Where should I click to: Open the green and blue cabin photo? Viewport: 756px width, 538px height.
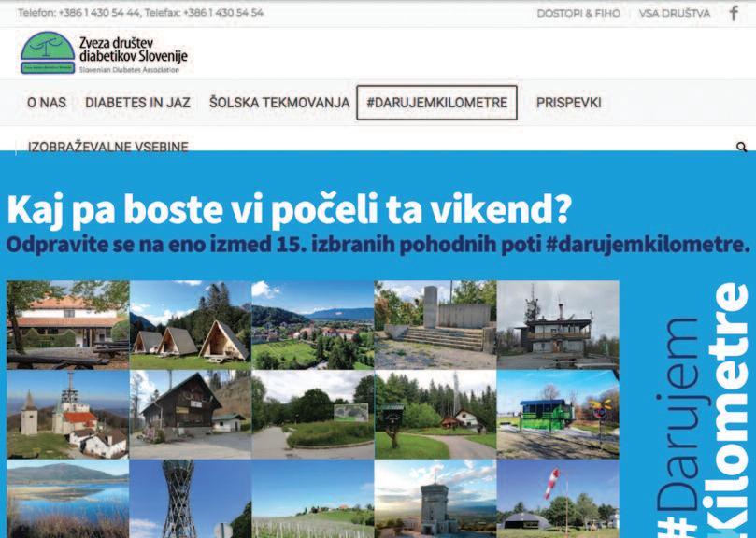click(558, 415)
